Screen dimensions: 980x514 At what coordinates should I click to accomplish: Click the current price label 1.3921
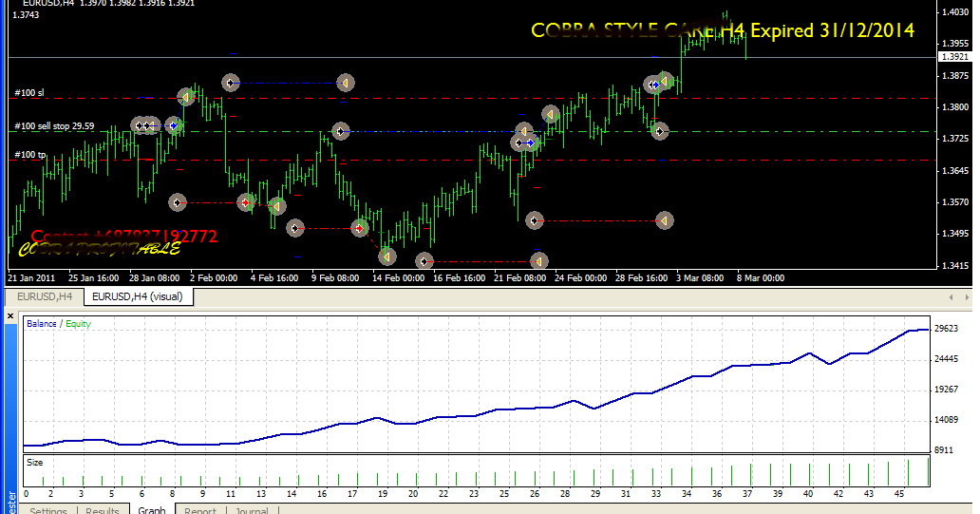[954, 57]
